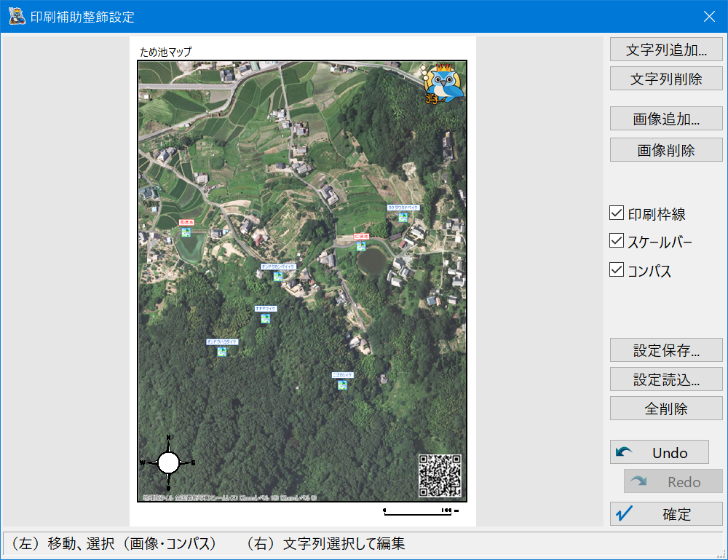728x560 pixels.
Task: Select the compass rose on the map
Action: point(168,462)
